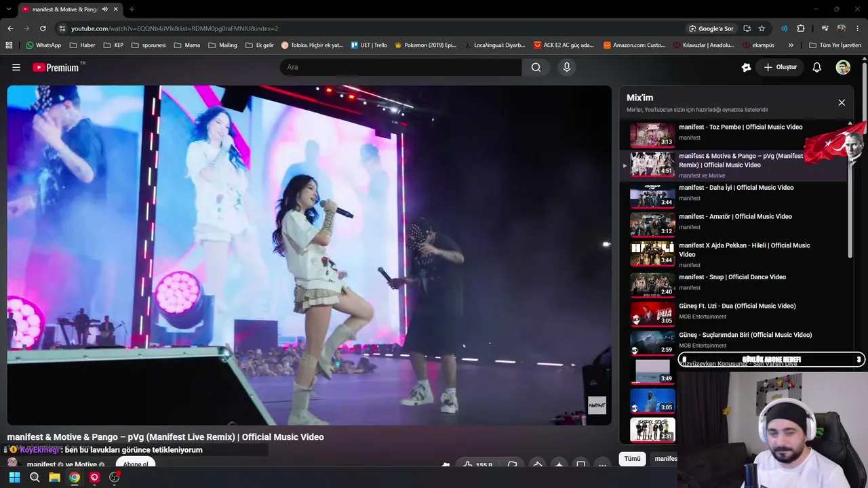Click the YouTube search magnifier button

pyautogui.click(x=536, y=67)
